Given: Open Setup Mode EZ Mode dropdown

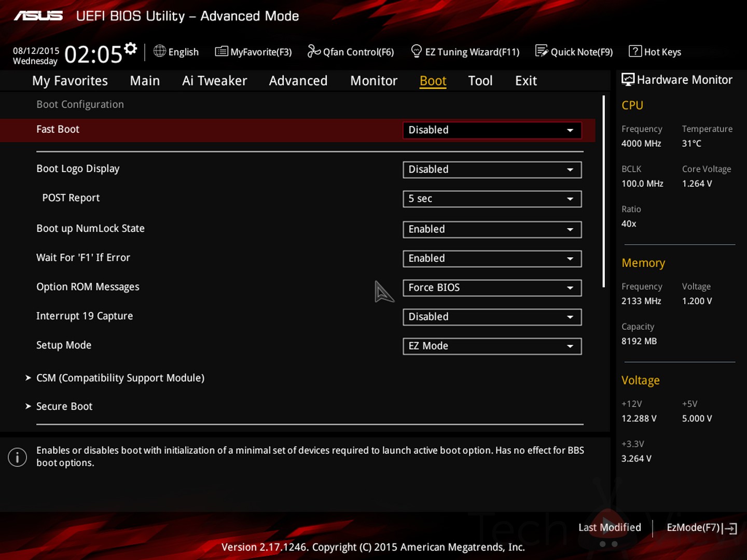Looking at the screenshot, I should click(492, 346).
